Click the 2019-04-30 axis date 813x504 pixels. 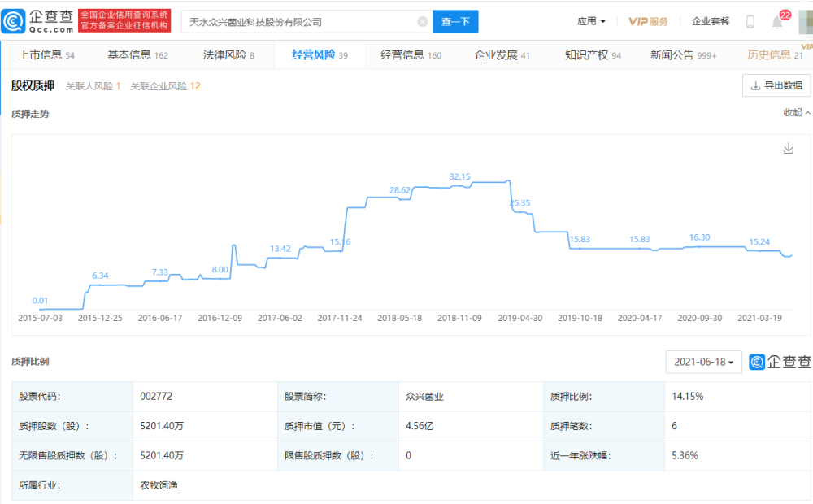520,318
